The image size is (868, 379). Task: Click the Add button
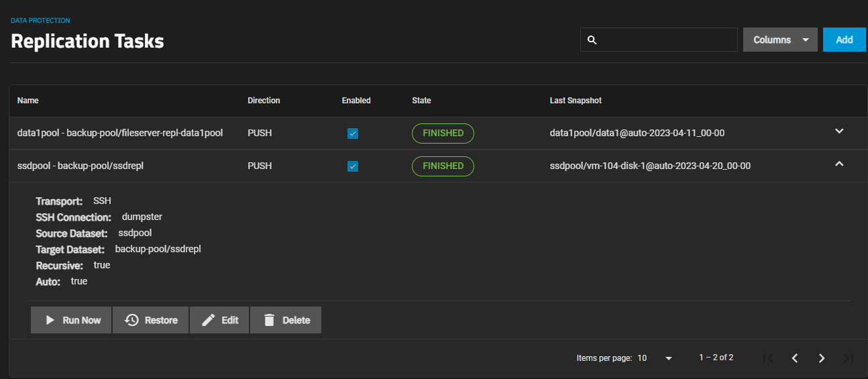tap(844, 40)
